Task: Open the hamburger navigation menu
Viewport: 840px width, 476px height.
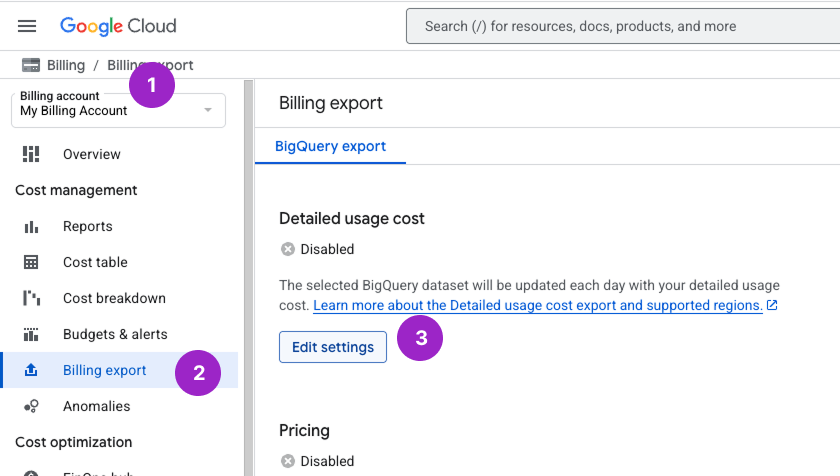Action: [x=27, y=26]
